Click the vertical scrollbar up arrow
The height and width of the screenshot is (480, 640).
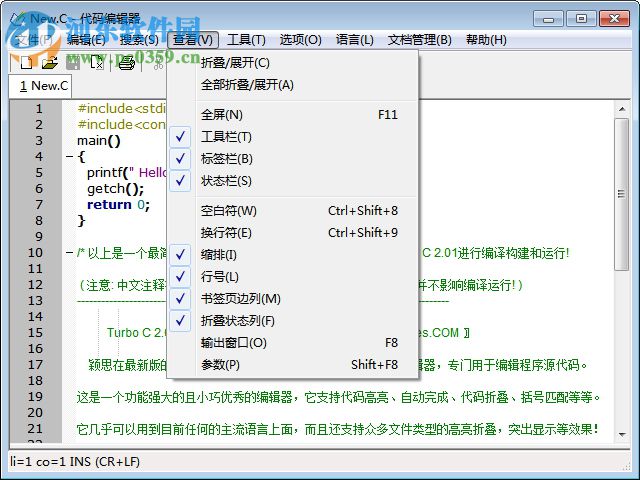pos(622,109)
